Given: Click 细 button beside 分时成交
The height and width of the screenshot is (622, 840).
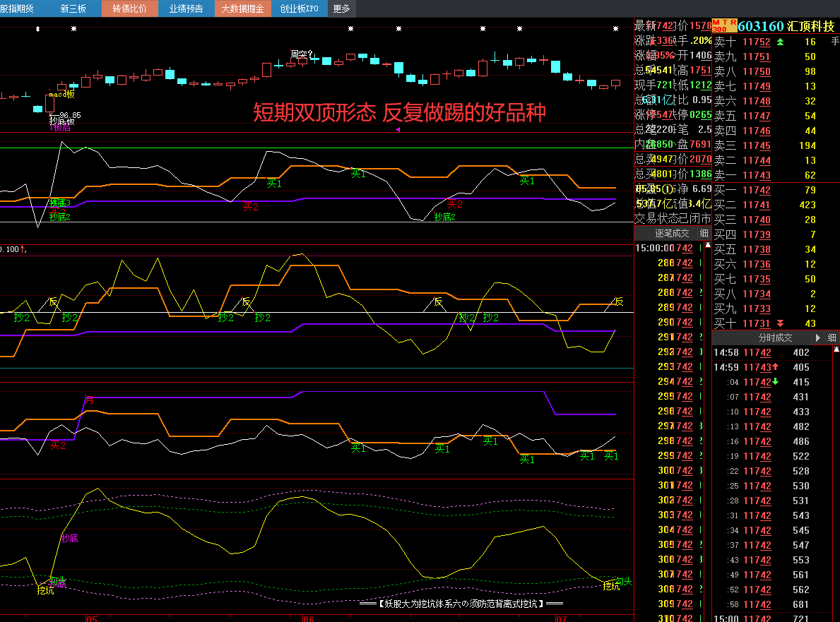Looking at the screenshot, I should [832, 337].
